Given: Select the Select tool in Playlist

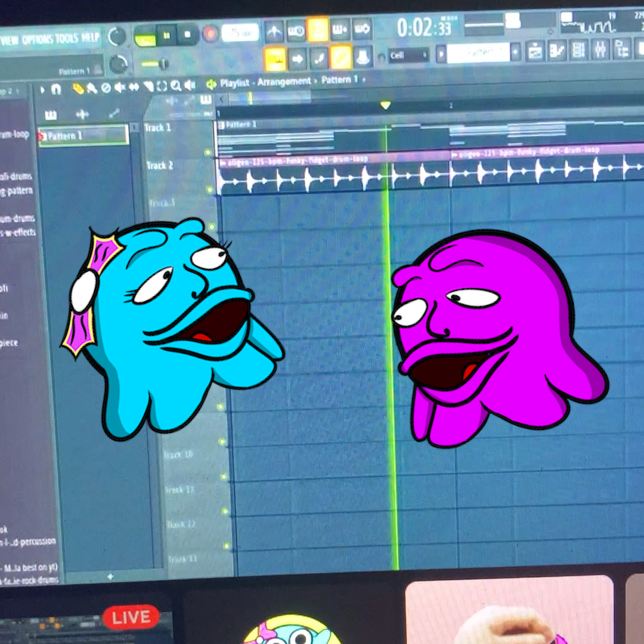Looking at the screenshot, I should [x=162, y=86].
